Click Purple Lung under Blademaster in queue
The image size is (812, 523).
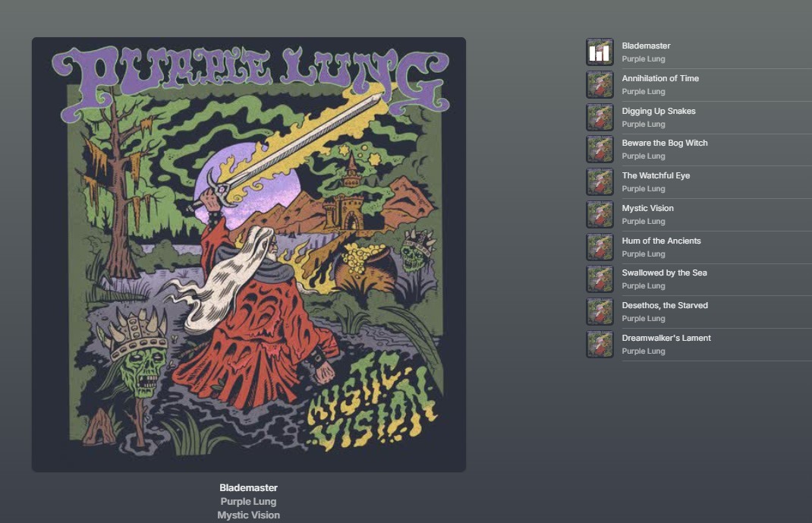[x=644, y=59]
